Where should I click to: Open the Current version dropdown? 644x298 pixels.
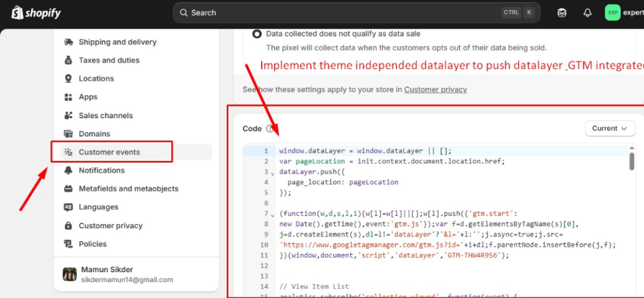[x=610, y=128]
